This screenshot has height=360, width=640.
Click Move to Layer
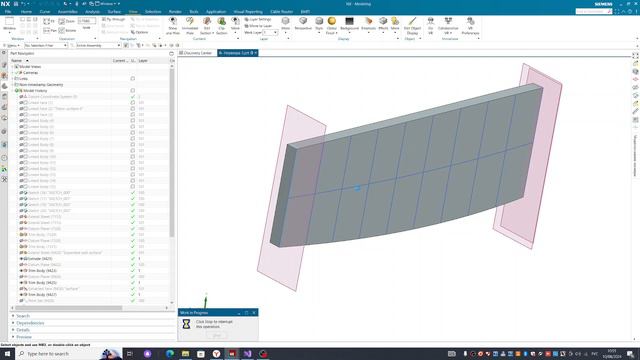(x=258, y=26)
